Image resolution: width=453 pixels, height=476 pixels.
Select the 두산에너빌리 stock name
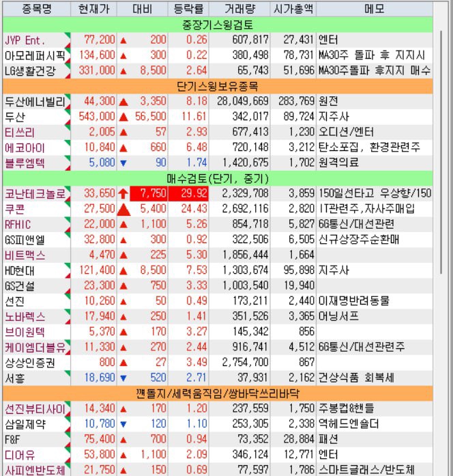tap(35, 102)
